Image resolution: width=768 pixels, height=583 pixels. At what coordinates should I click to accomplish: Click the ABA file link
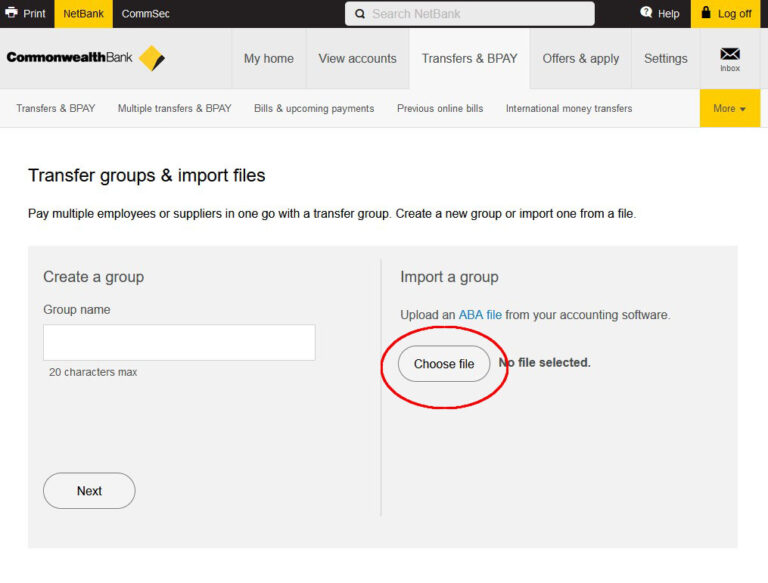(480, 315)
